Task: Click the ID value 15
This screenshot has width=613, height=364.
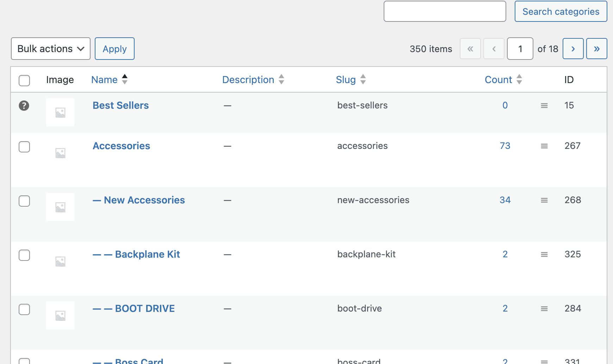Action: click(x=569, y=105)
